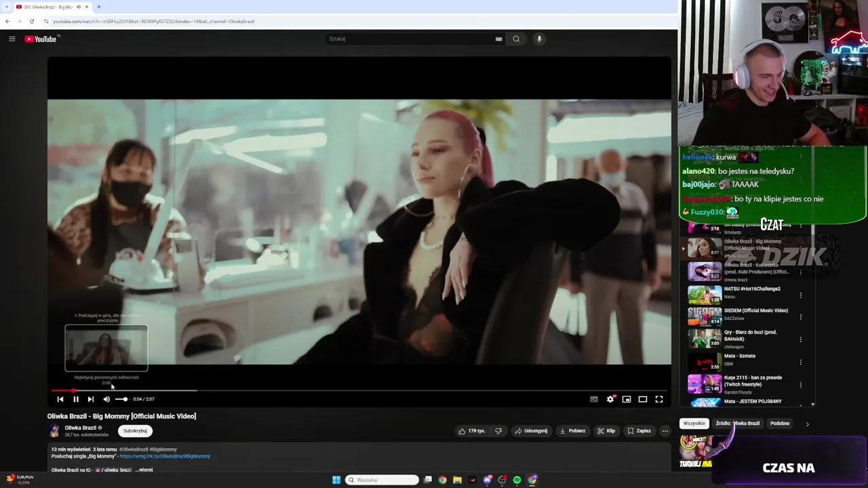The width and height of the screenshot is (868, 488).
Task: Open the more actions three-dot menu beside Zapisz
Action: point(665,431)
